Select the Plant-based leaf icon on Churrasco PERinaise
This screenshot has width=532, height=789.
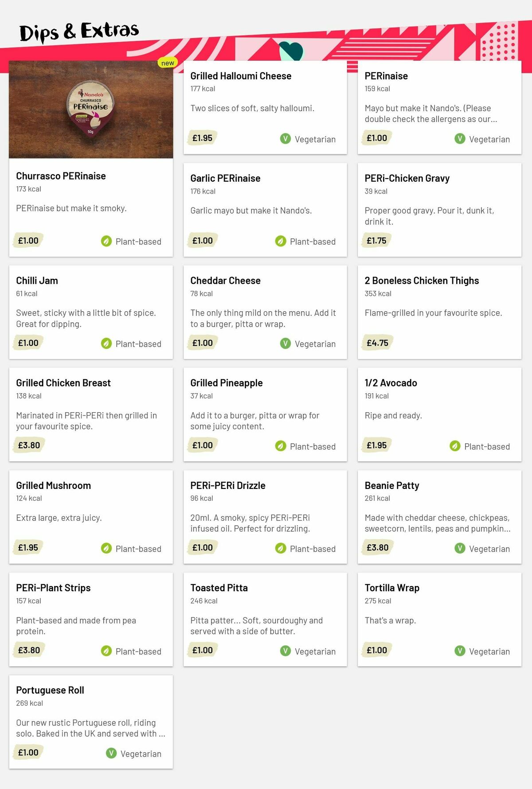(x=106, y=242)
